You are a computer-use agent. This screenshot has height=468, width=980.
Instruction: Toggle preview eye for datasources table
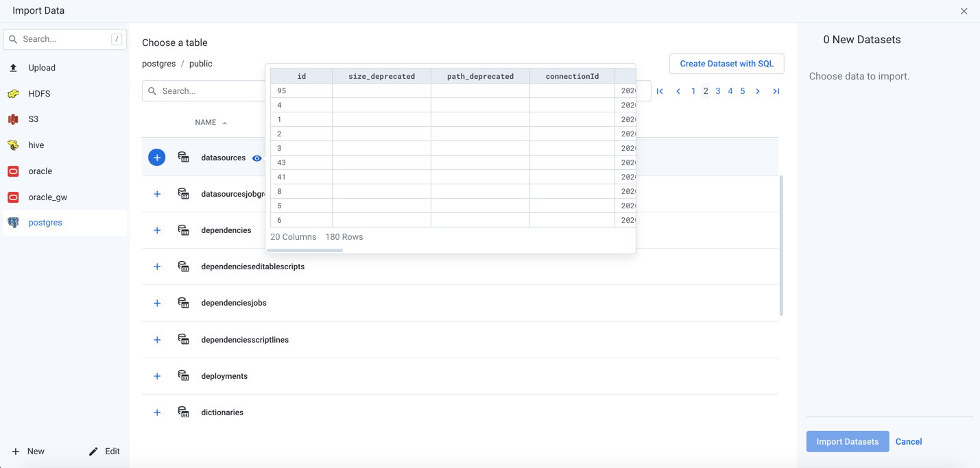click(257, 158)
